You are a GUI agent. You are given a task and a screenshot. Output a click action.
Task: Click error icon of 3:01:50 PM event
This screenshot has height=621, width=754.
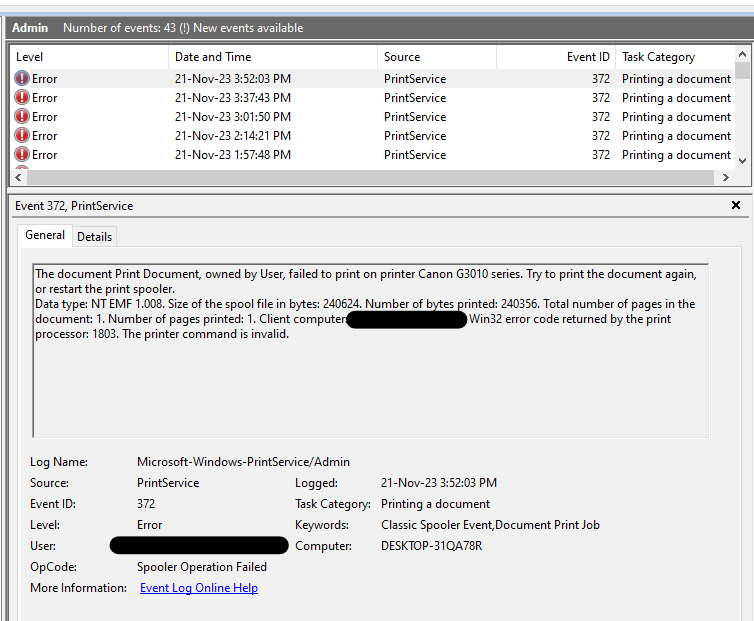22,117
